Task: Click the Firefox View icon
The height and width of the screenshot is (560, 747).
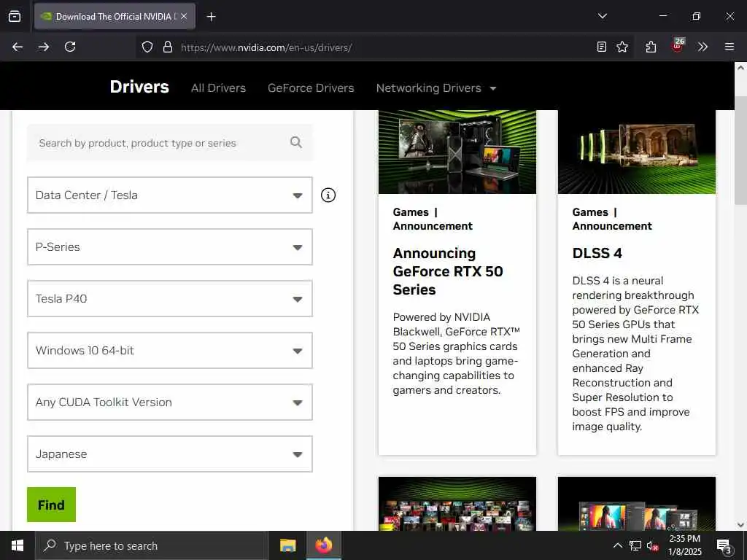Action: 15,16
